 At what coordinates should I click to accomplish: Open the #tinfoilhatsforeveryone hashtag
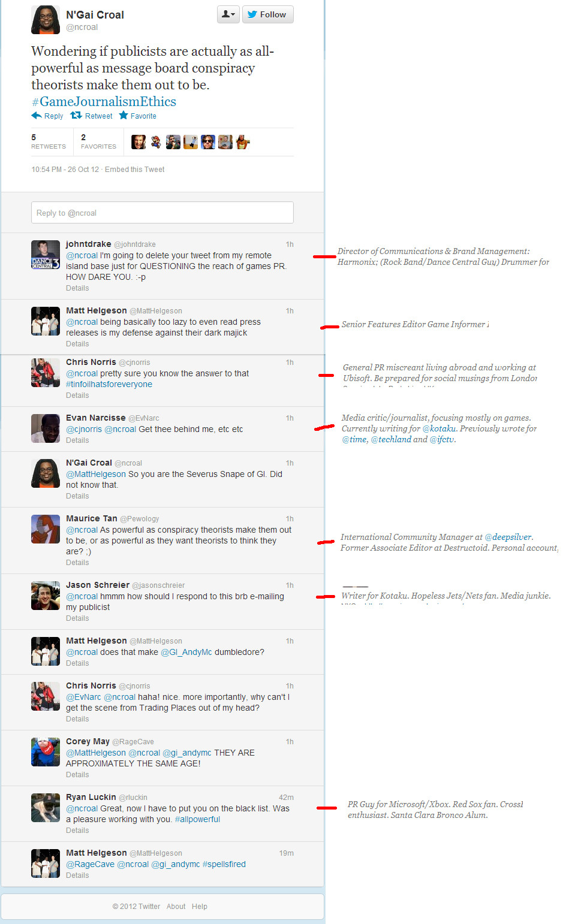tap(109, 384)
